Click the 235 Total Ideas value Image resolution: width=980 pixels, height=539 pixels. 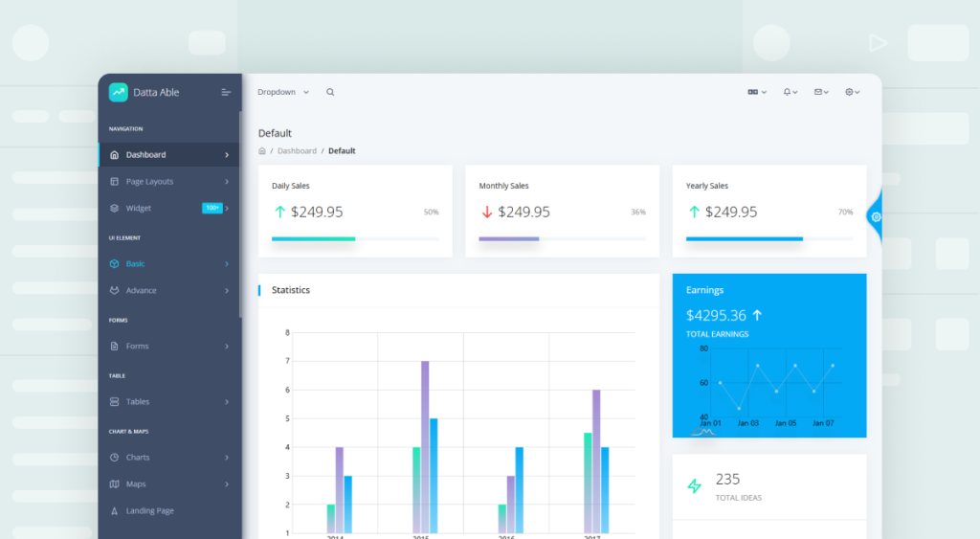pos(727,479)
